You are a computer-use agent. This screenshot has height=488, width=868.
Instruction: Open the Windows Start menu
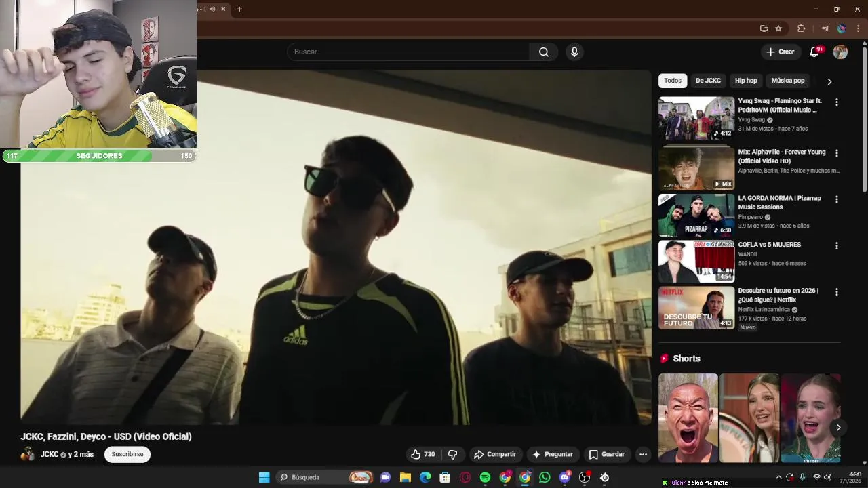(264, 477)
